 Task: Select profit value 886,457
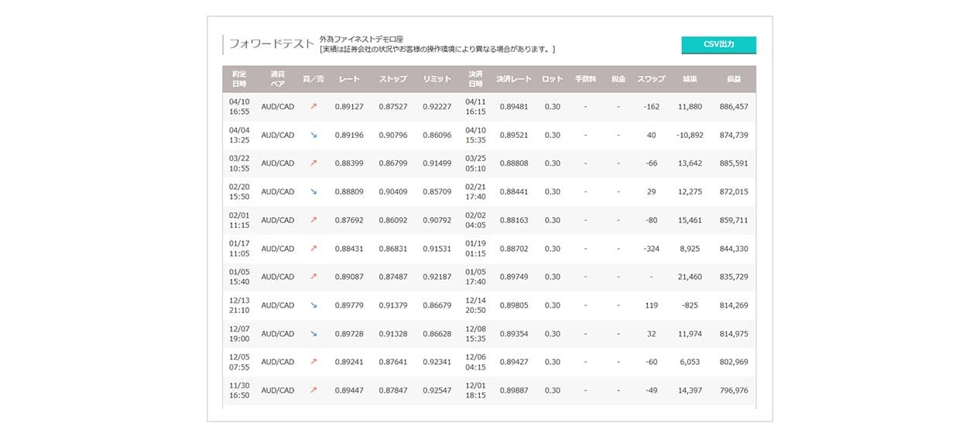tap(734, 106)
